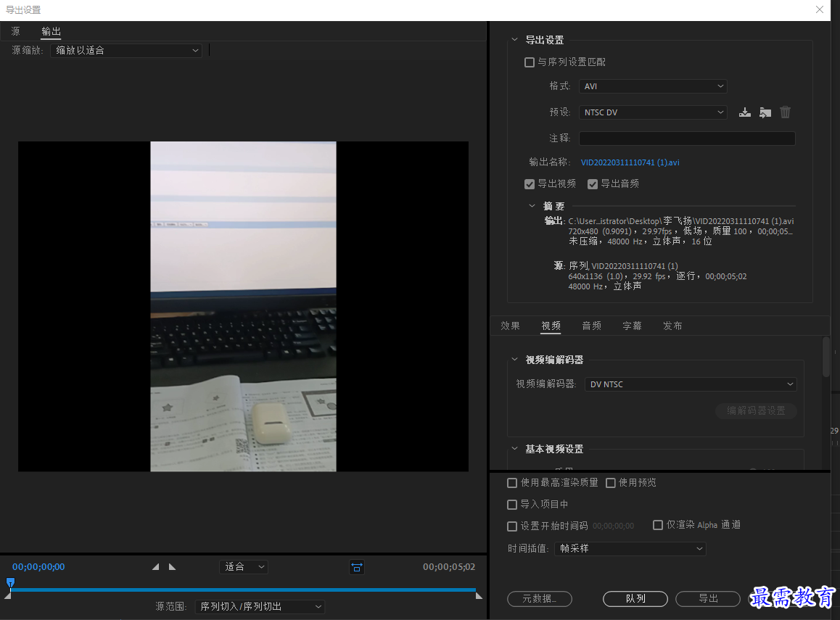Check import into project option

tap(512, 505)
